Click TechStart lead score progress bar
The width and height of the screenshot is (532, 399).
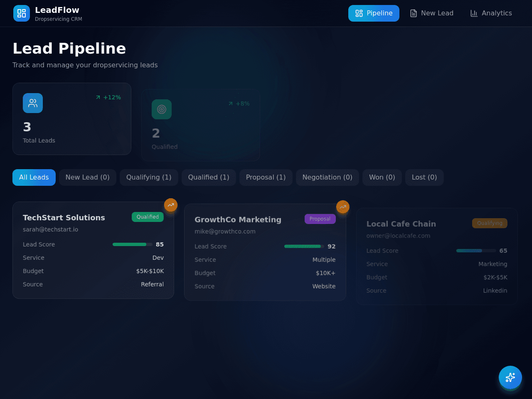133,244
